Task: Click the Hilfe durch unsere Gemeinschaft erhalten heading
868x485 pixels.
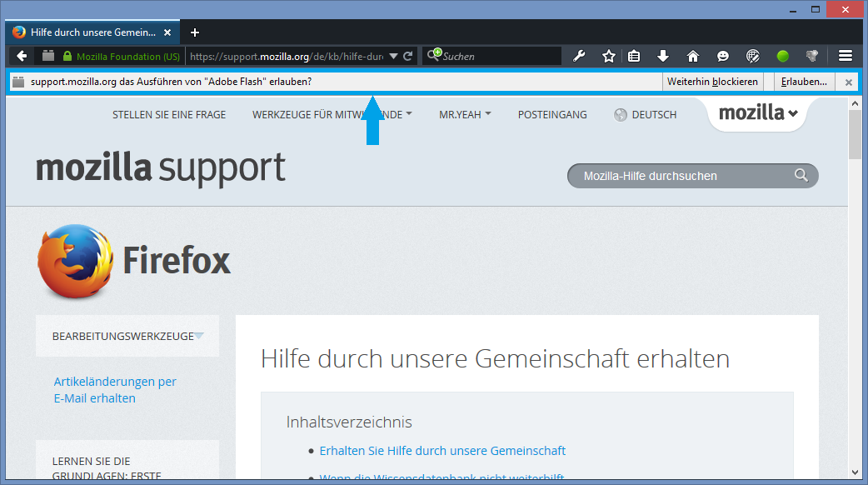Action: coord(495,359)
